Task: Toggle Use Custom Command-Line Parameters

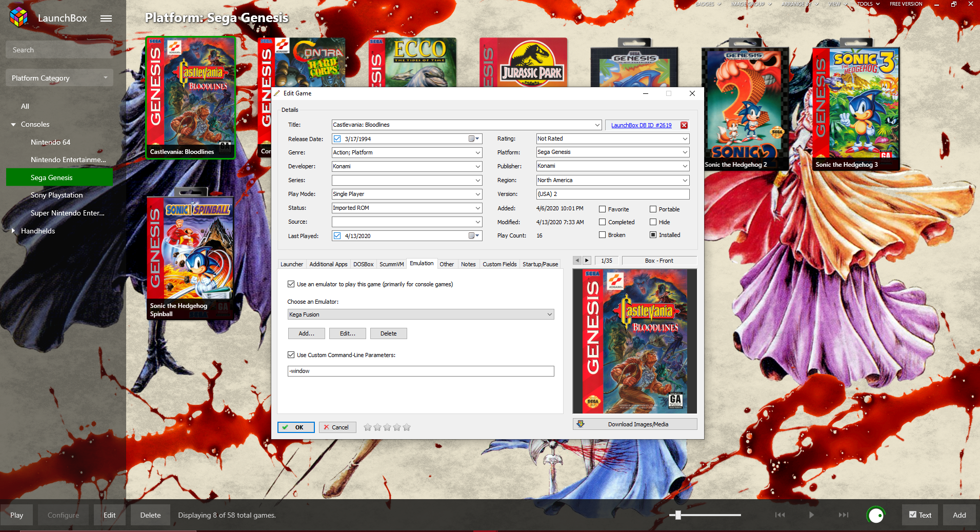Action: (291, 355)
